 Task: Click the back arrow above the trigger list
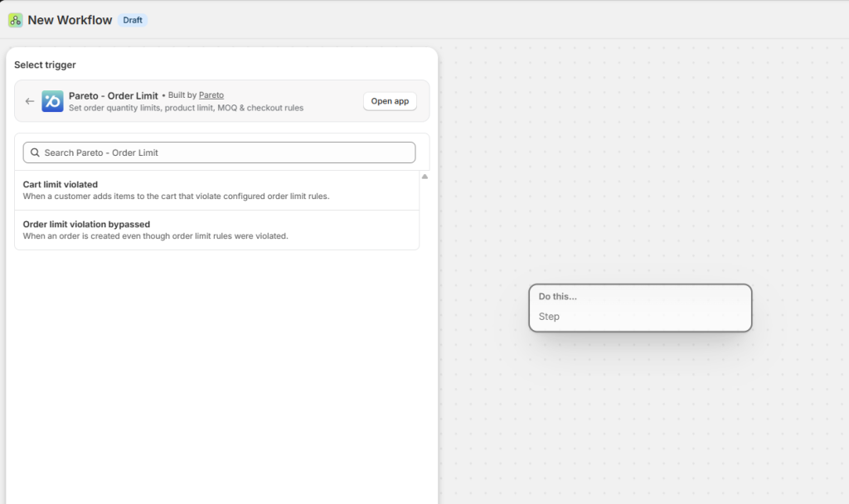click(30, 101)
